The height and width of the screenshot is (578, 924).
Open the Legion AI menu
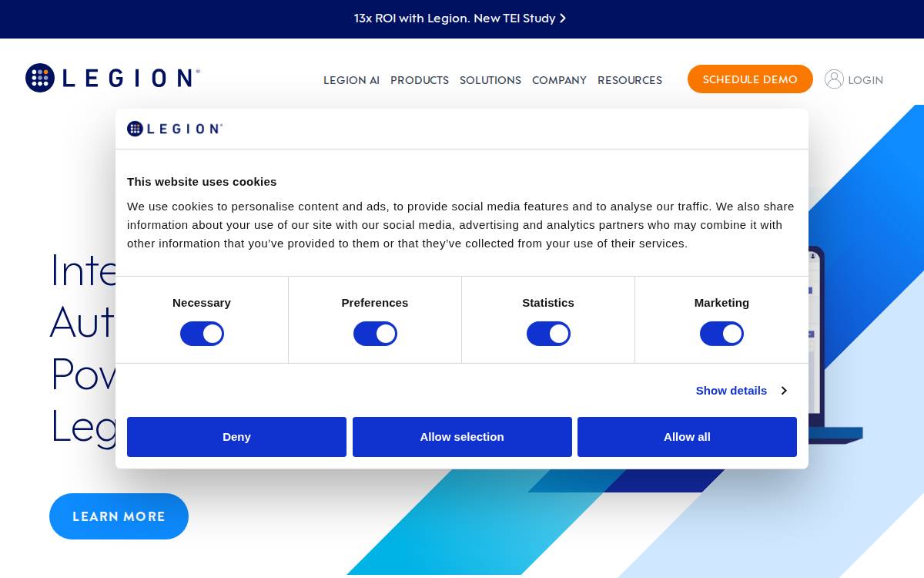[351, 80]
